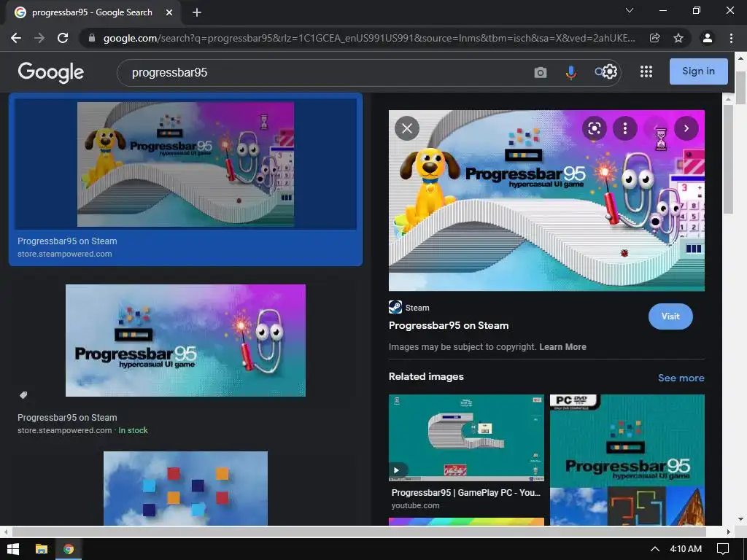Select the colored squares cloud thumbnail
Image resolution: width=747 pixels, height=560 pixels.
185,489
